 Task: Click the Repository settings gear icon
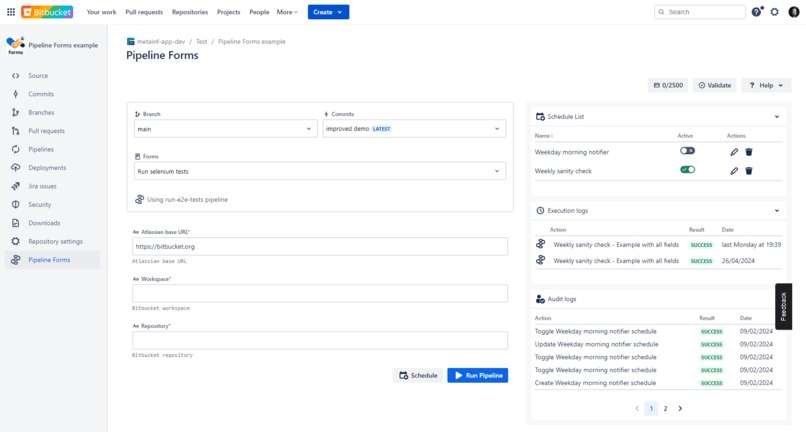[x=15, y=241]
